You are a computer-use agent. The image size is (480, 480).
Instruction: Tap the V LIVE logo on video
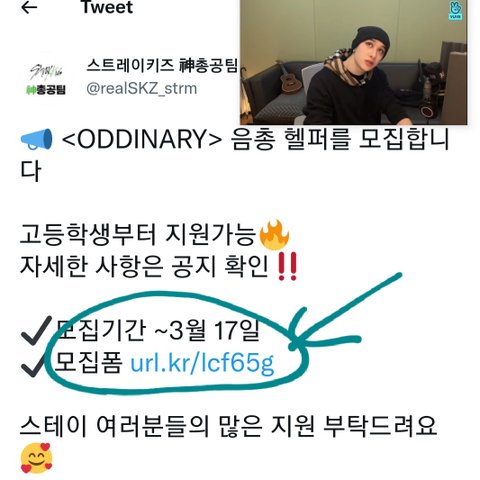[x=455, y=11]
